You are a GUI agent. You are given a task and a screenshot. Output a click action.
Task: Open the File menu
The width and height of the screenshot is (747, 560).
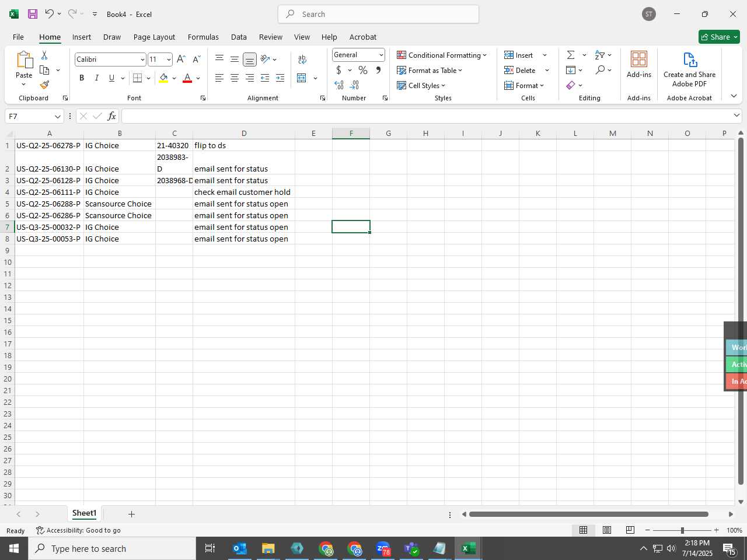point(18,37)
